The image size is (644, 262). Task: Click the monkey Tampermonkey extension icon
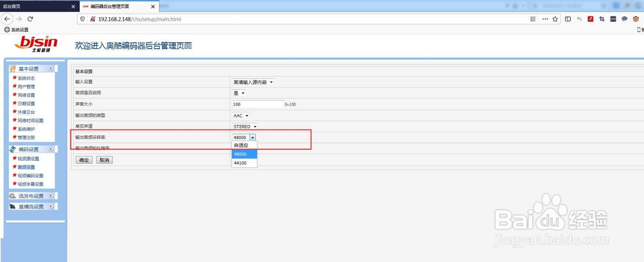pyautogui.click(x=636, y=19)
